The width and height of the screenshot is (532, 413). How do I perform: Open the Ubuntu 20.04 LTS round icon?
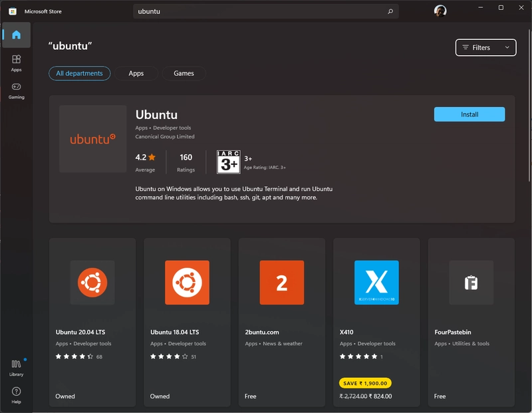tap(92, 283)
